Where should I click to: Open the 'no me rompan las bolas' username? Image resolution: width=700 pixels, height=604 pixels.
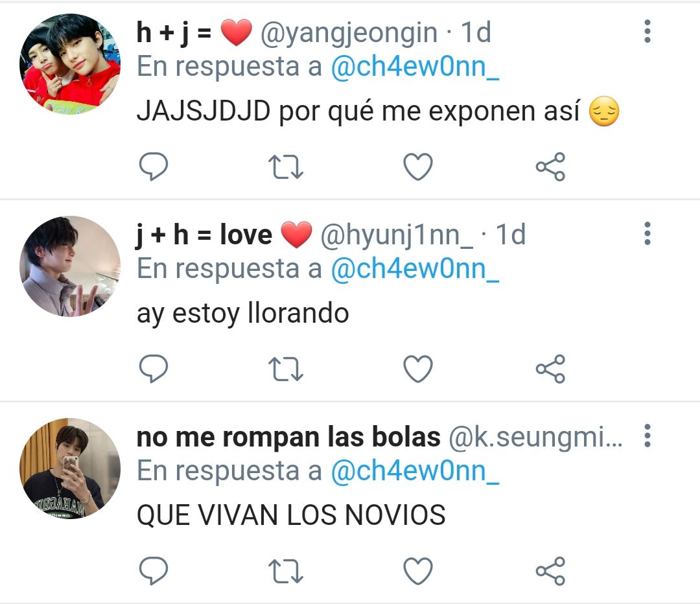pos(288,437)
